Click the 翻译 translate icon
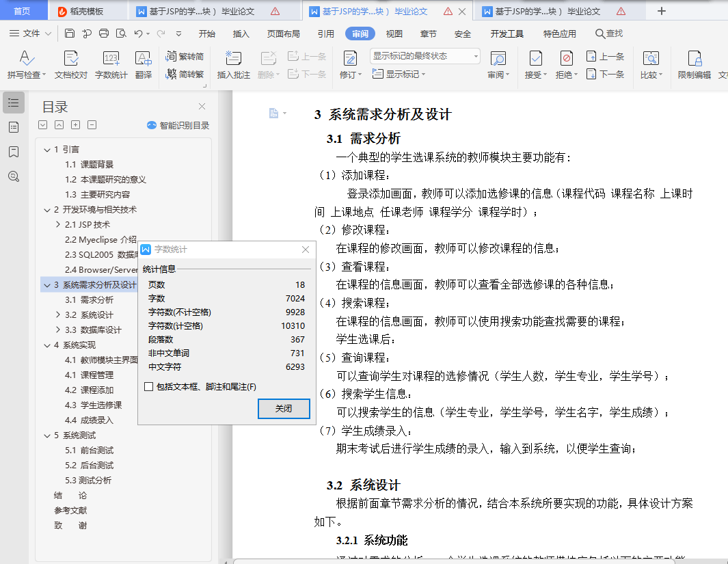This screenshot has width=728, height=564. pyautogui.click(x=144, y=64)
